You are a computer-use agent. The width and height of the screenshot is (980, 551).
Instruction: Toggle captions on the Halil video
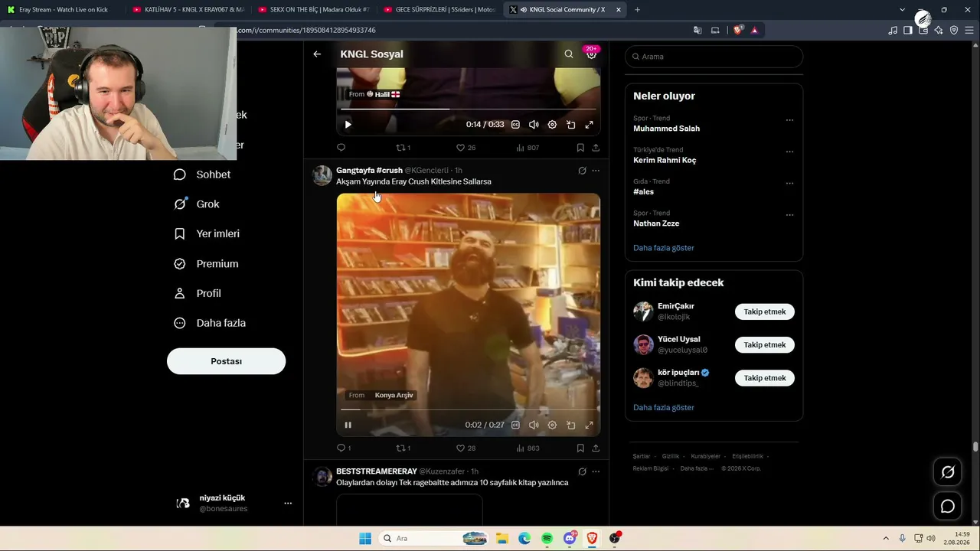tap(515, 125)
